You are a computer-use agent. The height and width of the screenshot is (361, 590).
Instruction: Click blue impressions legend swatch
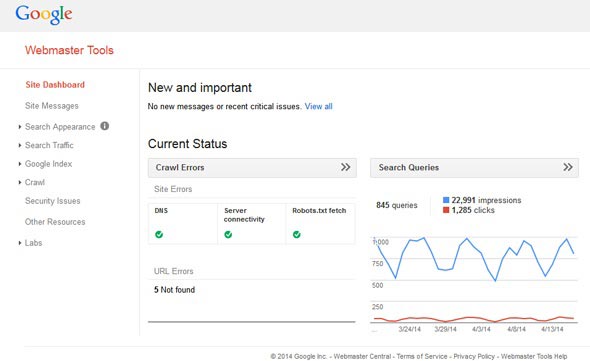[x=446, y=200]
